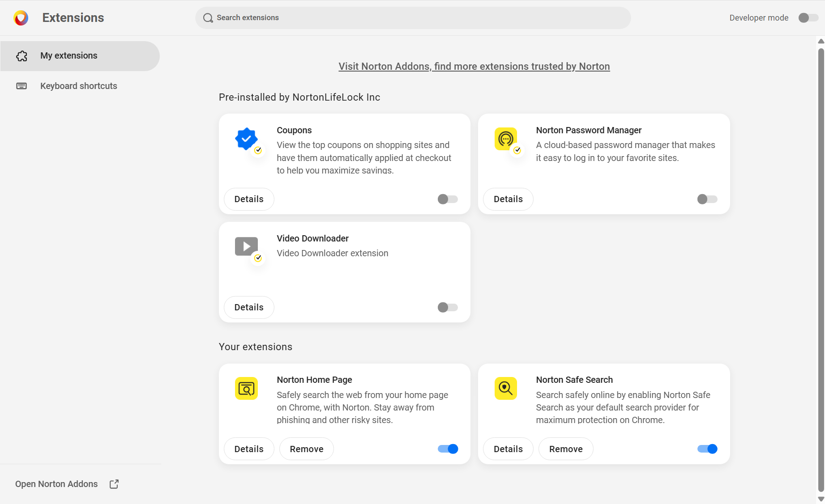Click 'Video Downloader extension' description text
The image size is (825, 504).
[333, 253]
